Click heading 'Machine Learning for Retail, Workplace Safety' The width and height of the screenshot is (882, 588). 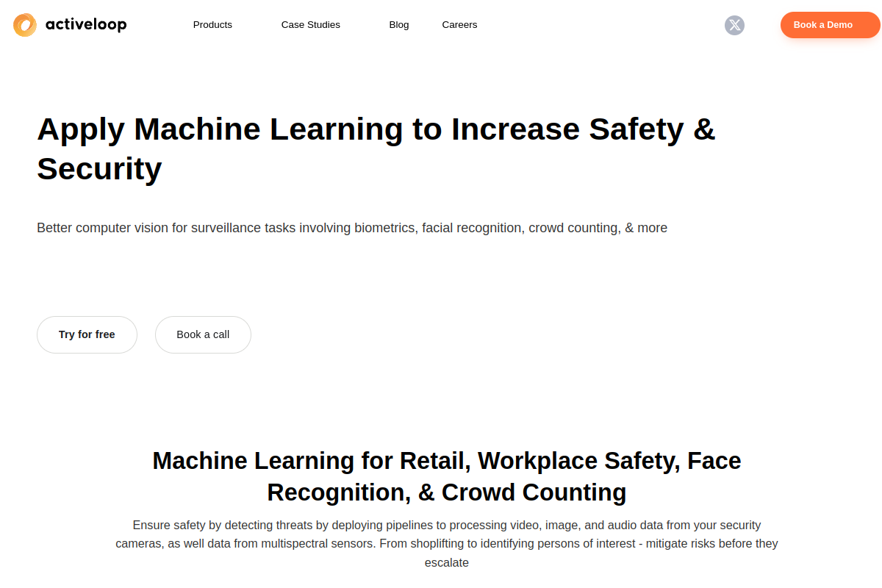[447, 476]
